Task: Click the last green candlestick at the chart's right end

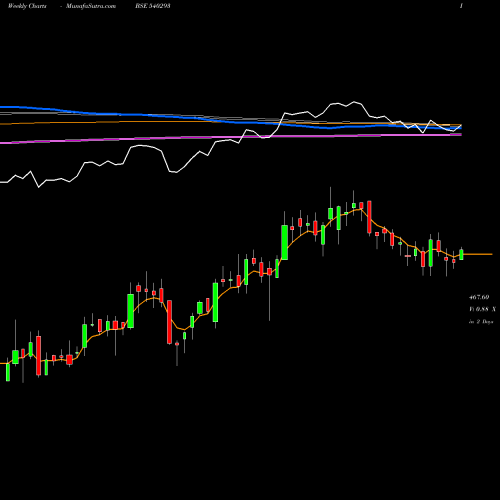Action: click(x=461, y=255)
